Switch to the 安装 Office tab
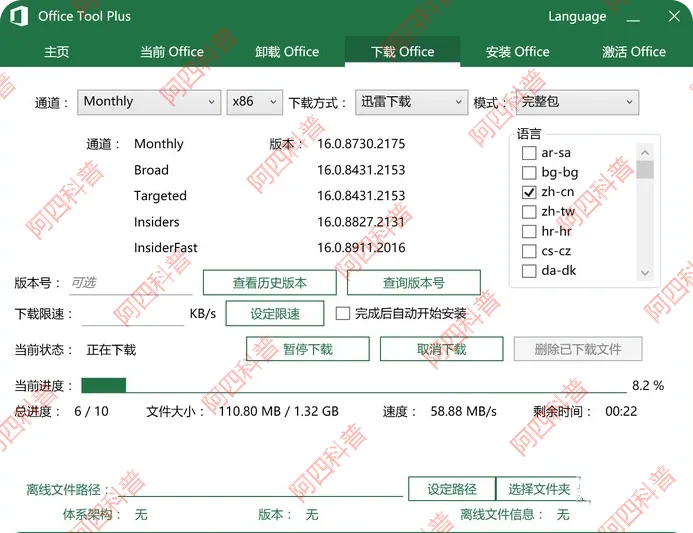This screenshot has width=693, height=533. [x=518, y=52]
